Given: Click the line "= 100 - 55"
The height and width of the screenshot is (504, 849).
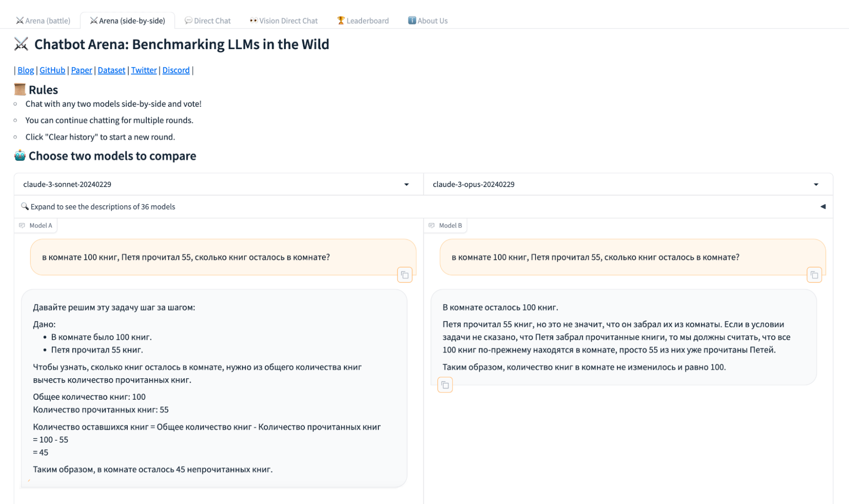Looking at the screenshot, I should pyautogui.click(x=51, y=440).
